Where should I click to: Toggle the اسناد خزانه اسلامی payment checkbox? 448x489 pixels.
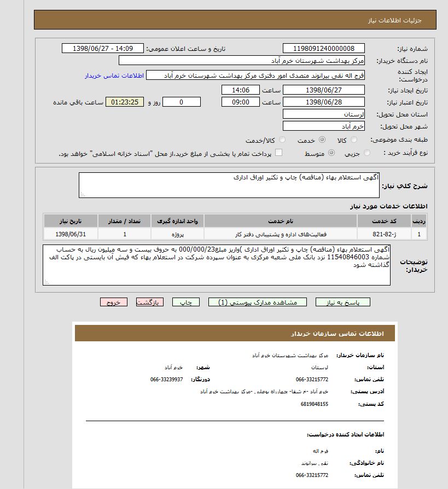pyautogui.click(x=278, y=153)
